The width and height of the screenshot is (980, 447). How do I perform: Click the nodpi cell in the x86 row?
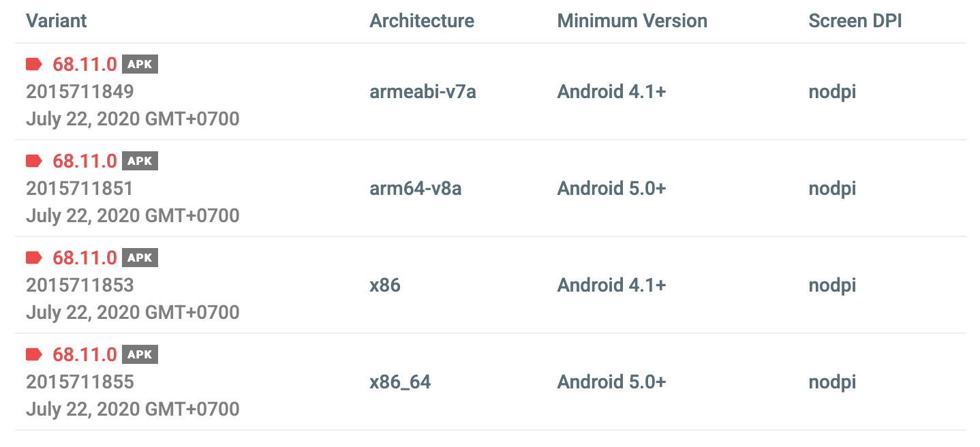pyautogui.click(x=832, y=286)
